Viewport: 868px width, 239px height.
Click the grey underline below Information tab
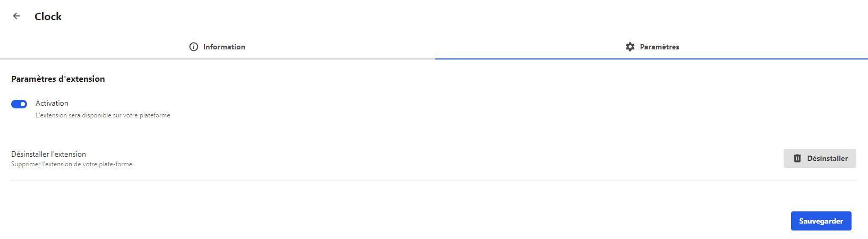click(x=218, y=58)
